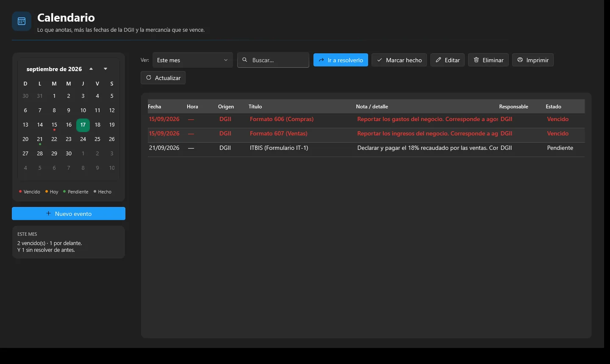
Task: Click 'Reportar los gastos del negocio' note
Action: [427, 119]
